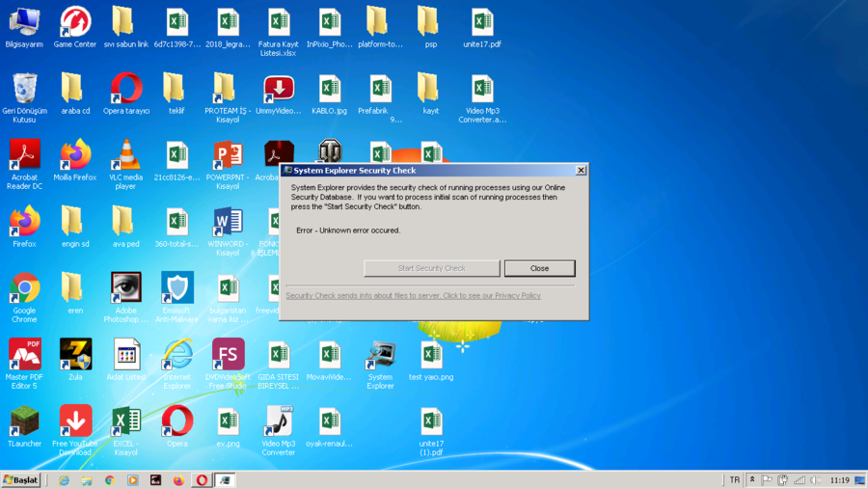Viewport: 868px width, 489px height.
Task: Click the Show desktop button beside clock
Action: coord(859,480)
